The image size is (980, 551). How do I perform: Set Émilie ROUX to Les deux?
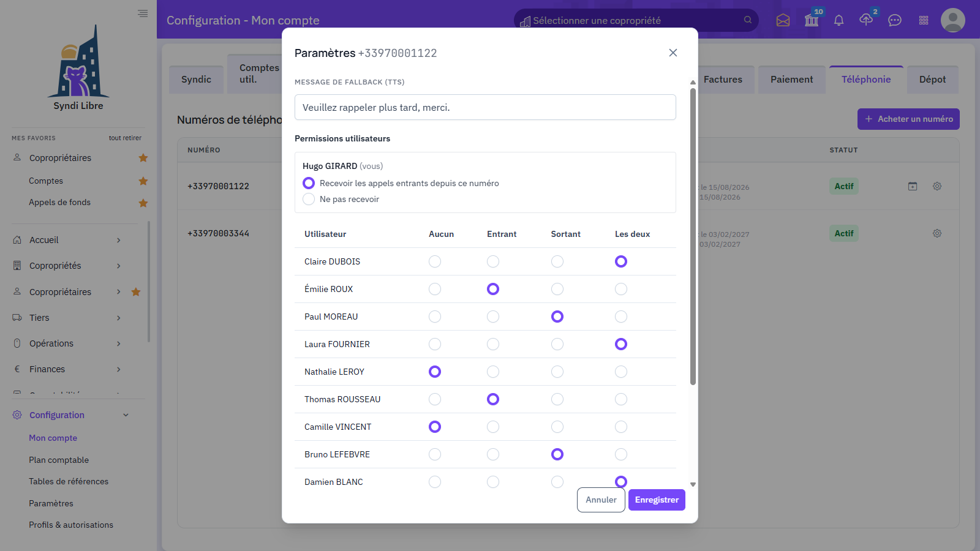coord(621,289)
